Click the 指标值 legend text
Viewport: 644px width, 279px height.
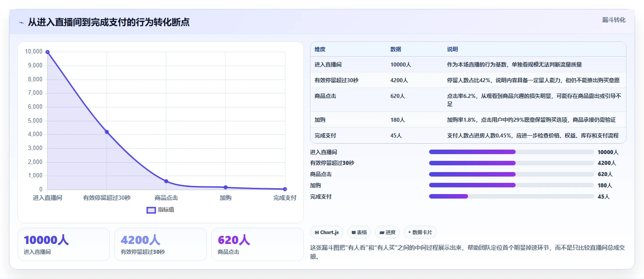click(166, 210)
